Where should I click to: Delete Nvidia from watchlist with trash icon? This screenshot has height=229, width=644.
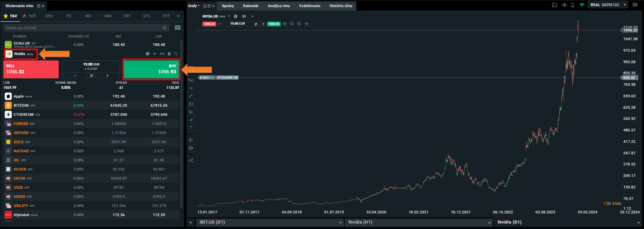tap(169, 54)
